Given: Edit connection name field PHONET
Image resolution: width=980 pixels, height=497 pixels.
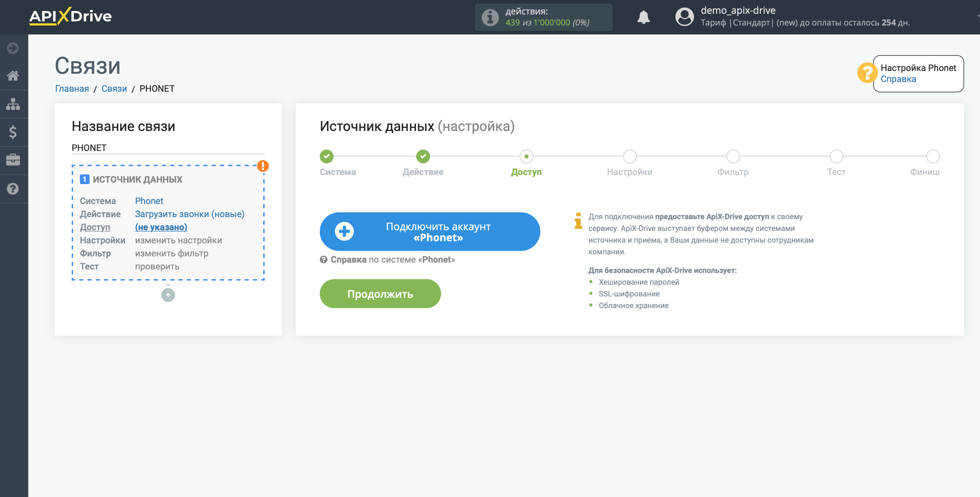Looking at the screenshot, I should click(168, 148).
